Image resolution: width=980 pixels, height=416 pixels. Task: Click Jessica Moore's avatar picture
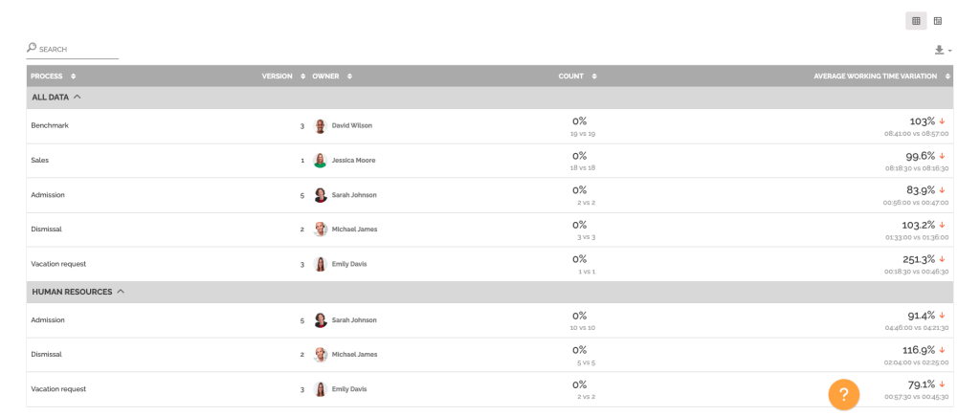coord(321,161)
